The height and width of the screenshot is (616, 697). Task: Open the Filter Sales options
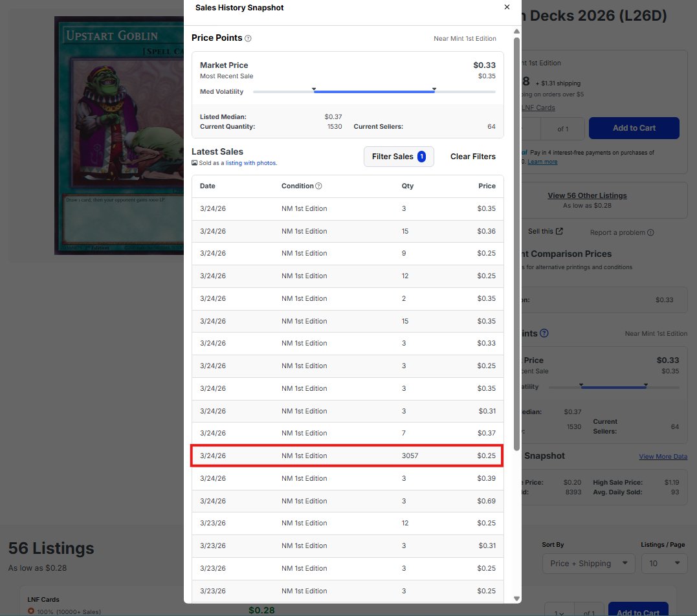(399, 157)
